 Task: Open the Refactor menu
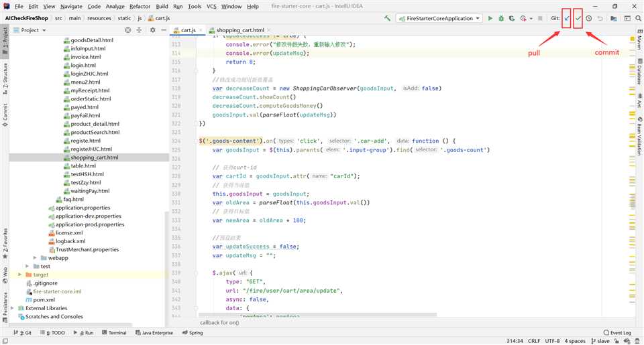tap(140, 6)
